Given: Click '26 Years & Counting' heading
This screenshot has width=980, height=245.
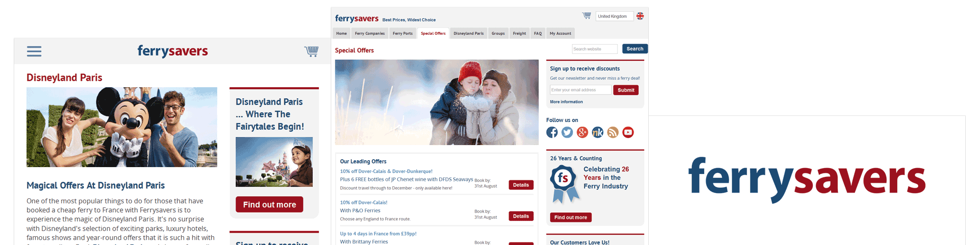Looking at the screenshot, I should click(576, 158).
